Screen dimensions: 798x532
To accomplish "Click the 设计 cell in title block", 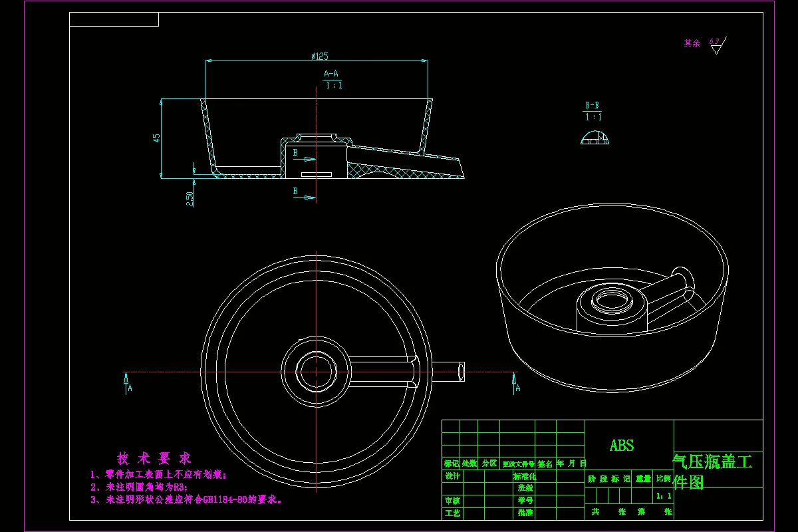I will click(x=452, y=476).
